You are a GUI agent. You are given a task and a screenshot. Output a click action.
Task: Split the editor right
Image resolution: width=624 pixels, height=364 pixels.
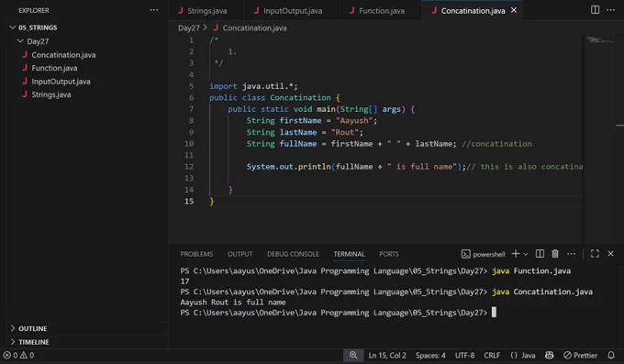click(x=595, y=10)
